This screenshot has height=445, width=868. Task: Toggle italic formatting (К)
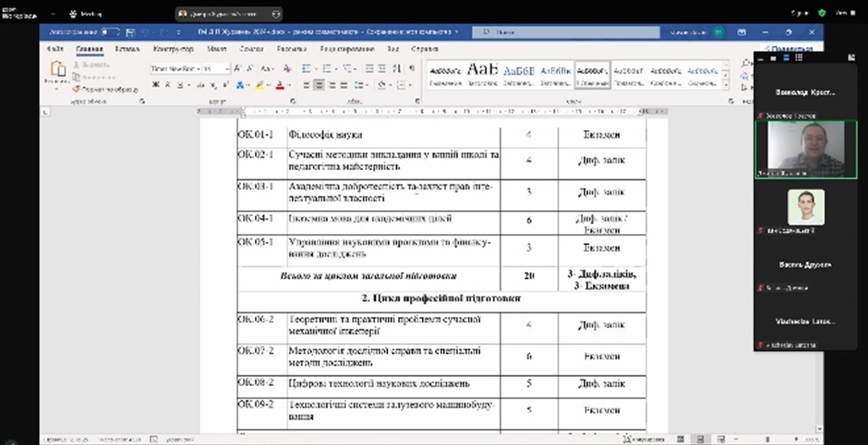[x=168, y=85]
